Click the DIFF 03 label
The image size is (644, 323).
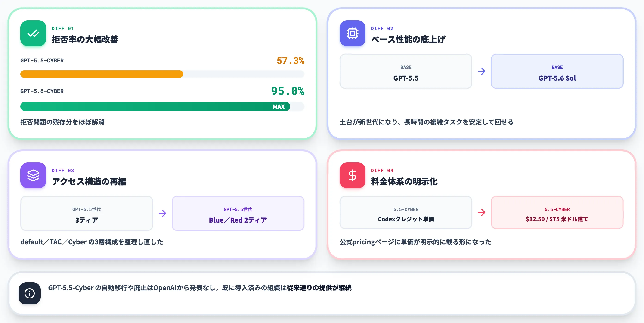coord(63,171)
